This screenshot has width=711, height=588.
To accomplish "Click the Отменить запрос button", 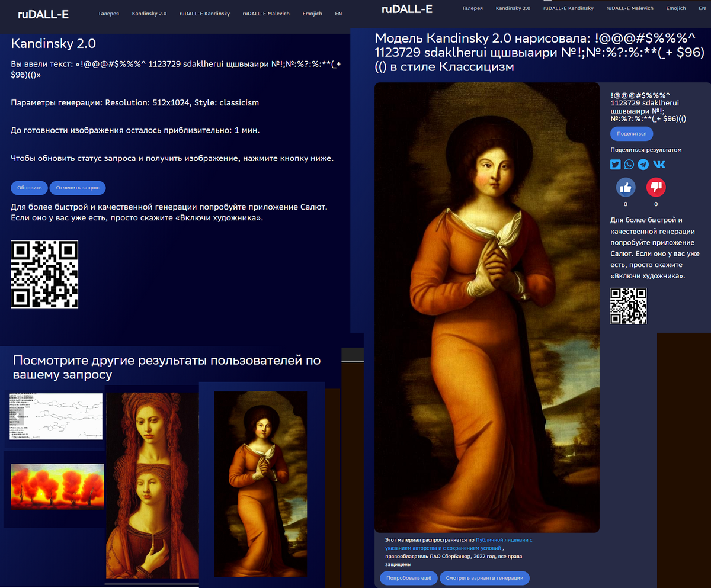I will click(78, 188).
